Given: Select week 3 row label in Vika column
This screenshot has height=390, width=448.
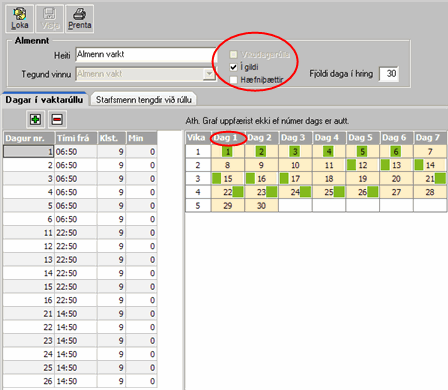Looking at the screenshot, I should (x=198, y=179).
